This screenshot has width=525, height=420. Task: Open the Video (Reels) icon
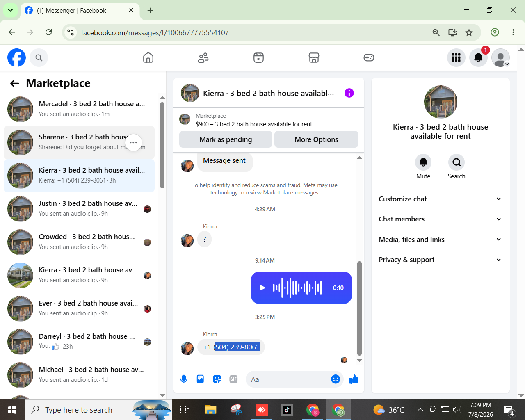[x=258, y=58]
